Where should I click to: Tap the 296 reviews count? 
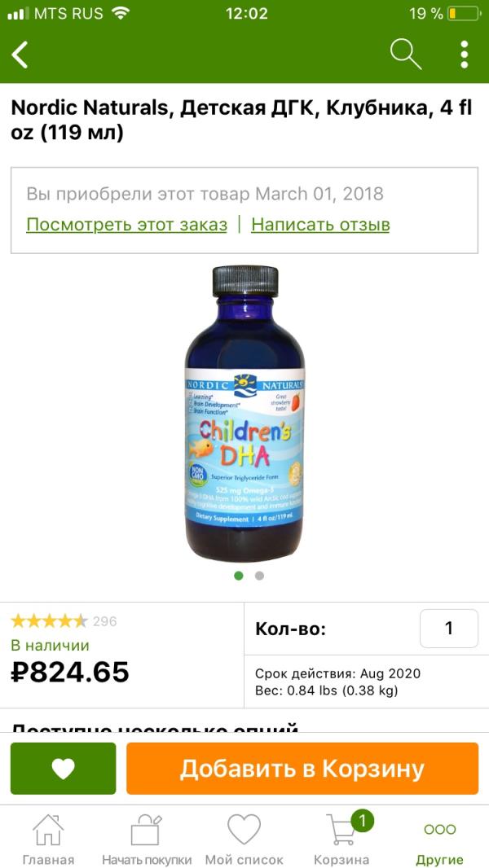[104, 621]
